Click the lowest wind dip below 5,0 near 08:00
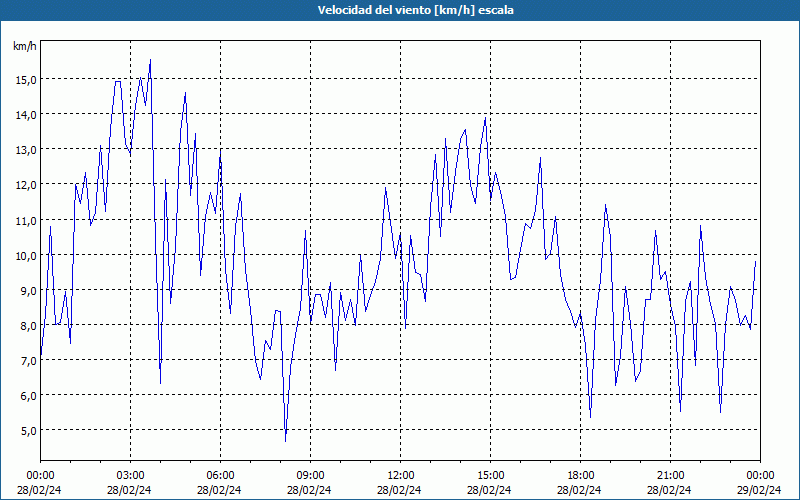The height and width of the screenshot is (500, 800). (286, 441)
